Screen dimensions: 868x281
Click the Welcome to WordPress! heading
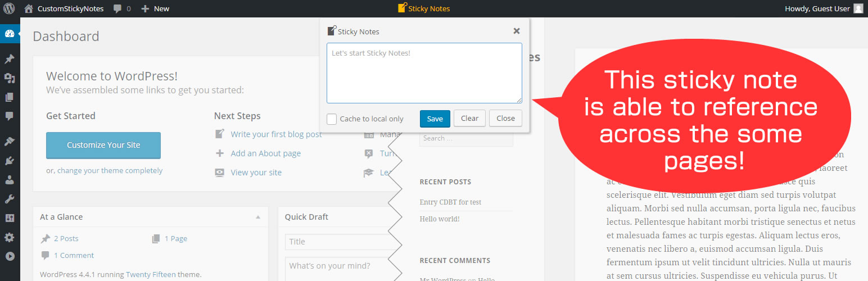click(112, 76)
